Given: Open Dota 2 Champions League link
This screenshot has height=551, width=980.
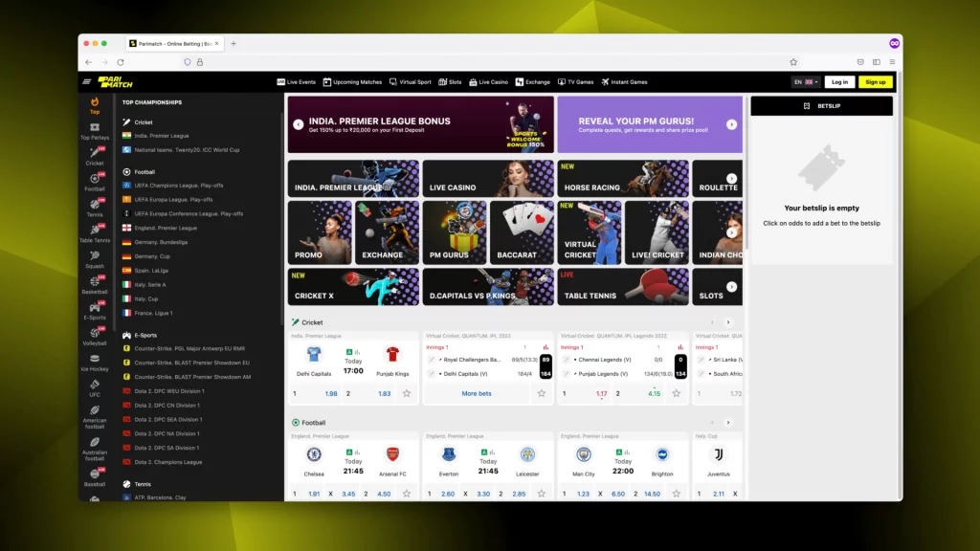Looking at the screenshot, I should pos(168,462).
